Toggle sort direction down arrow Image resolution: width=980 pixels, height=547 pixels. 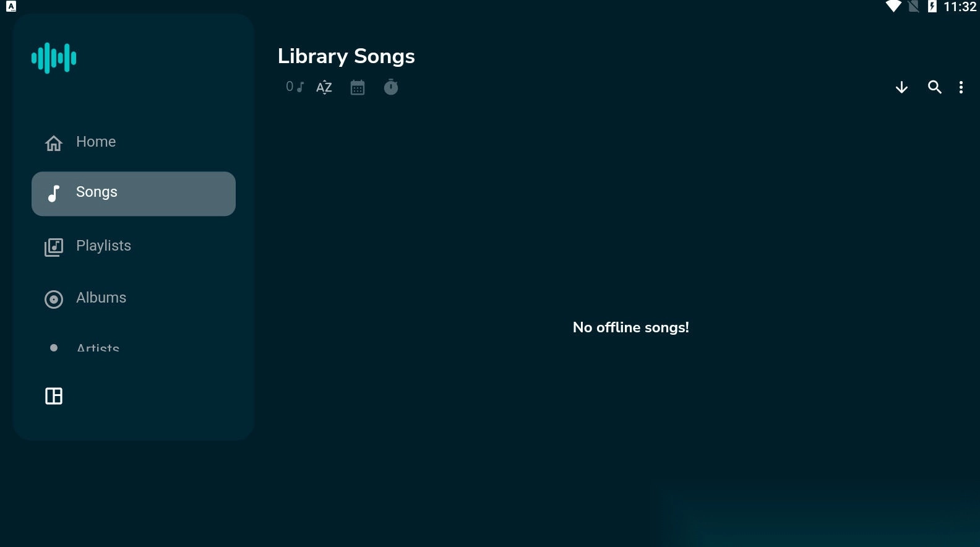click(x=901, y=87)
